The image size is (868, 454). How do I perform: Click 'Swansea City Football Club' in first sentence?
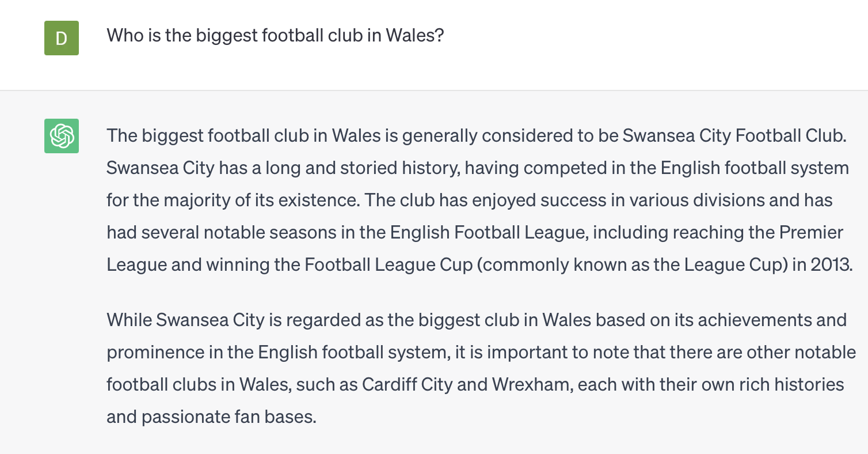734,136
